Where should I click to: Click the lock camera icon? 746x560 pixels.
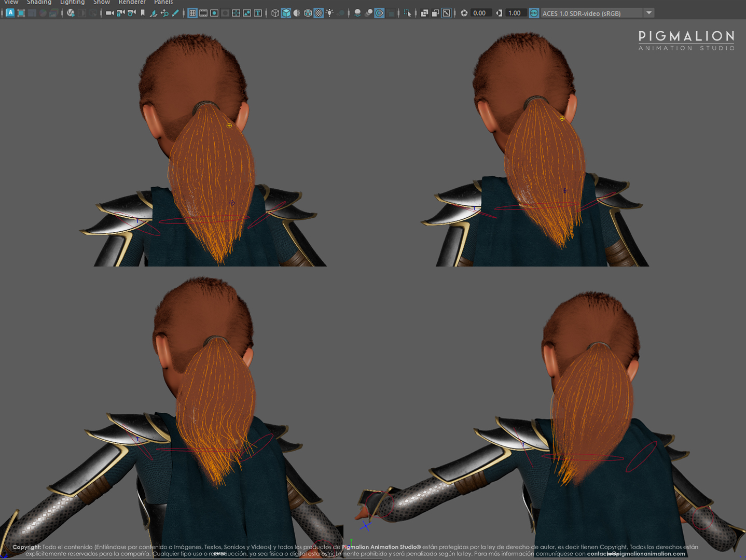click(x=121, y=13)
